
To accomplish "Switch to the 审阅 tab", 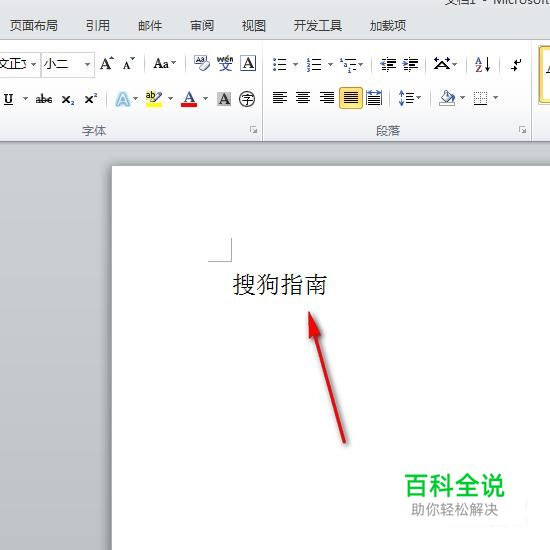I will click(x=202, y=25).
